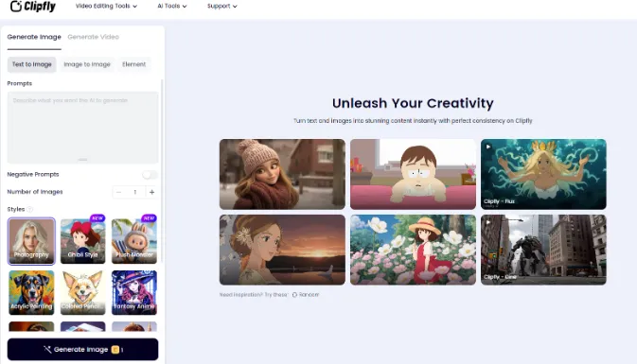637x364 pixels.
Task: Click the play icon on robot city video
Action: click(488, 222)
